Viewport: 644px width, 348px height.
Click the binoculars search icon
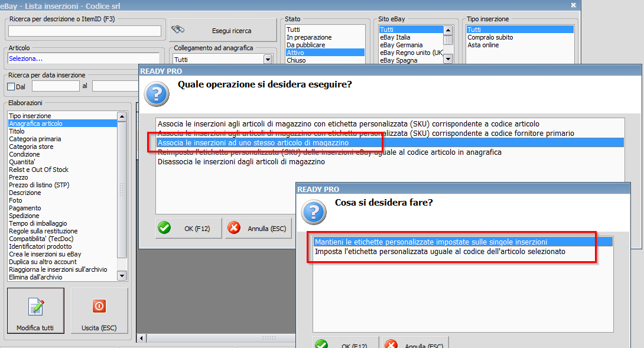tap(178, 30)
